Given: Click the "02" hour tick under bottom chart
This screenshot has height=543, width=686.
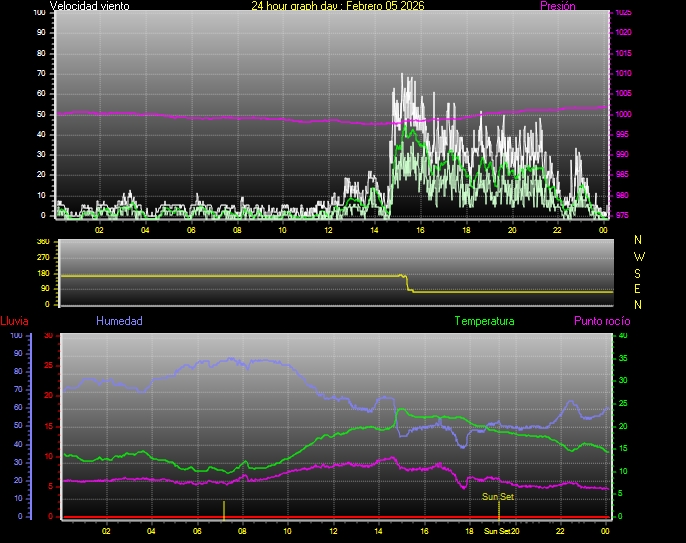Looking at the screenshot, I should (x=105, y=531).
